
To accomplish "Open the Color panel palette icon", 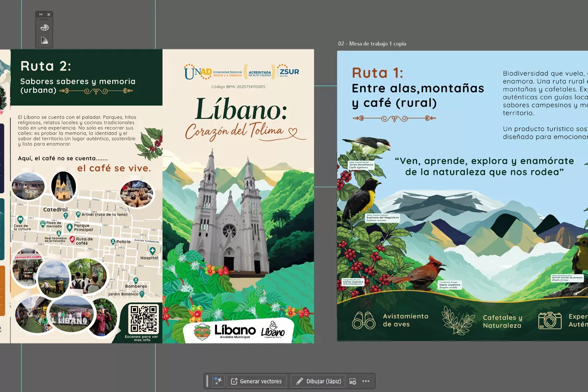I will coord(44,27).
